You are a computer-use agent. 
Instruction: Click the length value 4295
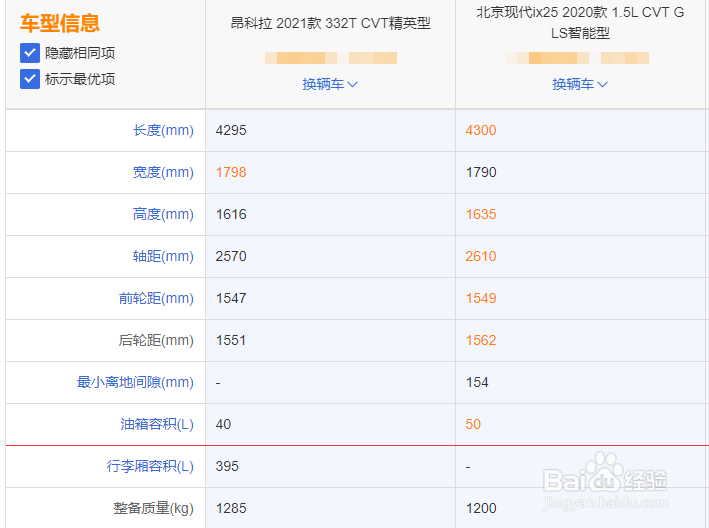[x=231, y=130]
